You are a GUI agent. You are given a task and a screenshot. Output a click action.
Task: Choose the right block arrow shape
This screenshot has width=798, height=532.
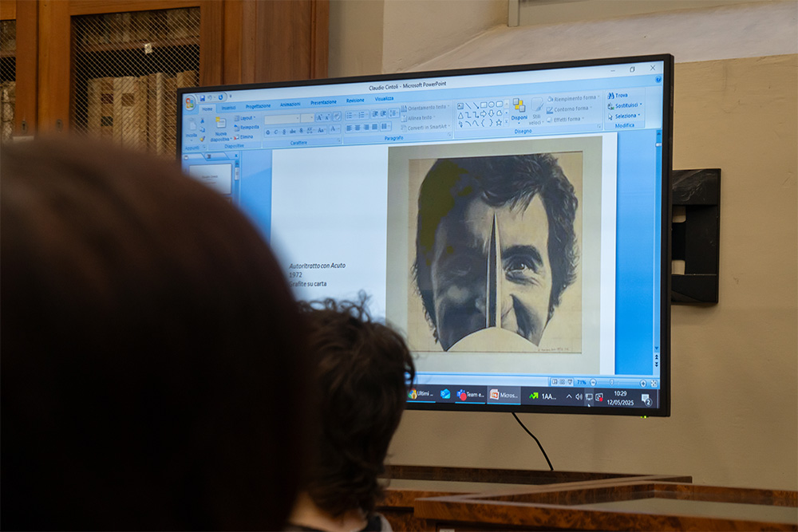pyautogui.click(x=484, y=113)
